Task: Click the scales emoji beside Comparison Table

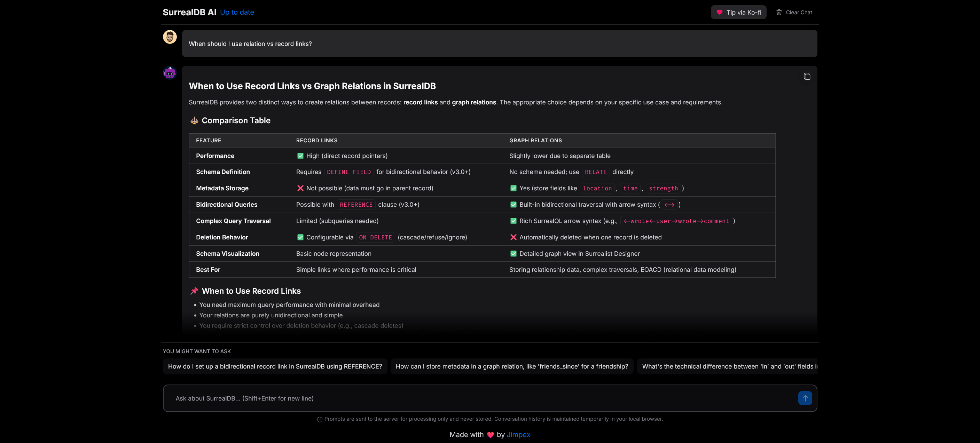Action: 194,120
